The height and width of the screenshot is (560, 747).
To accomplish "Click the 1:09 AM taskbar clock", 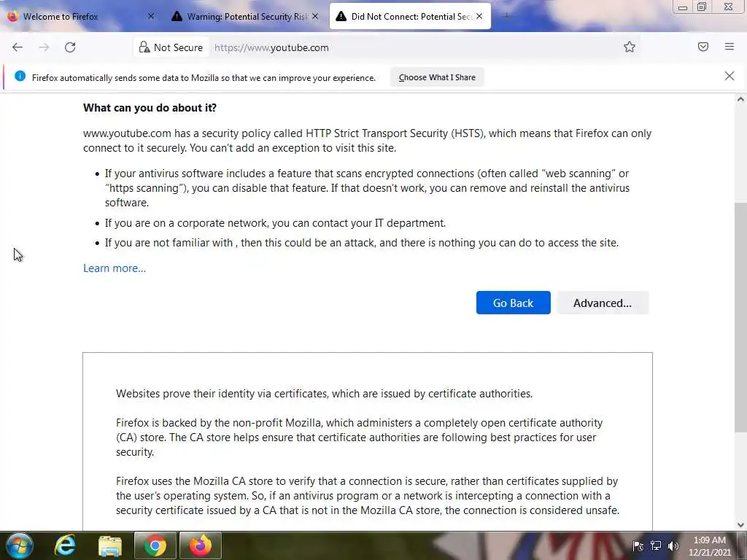I will click(x=709, y=545).
